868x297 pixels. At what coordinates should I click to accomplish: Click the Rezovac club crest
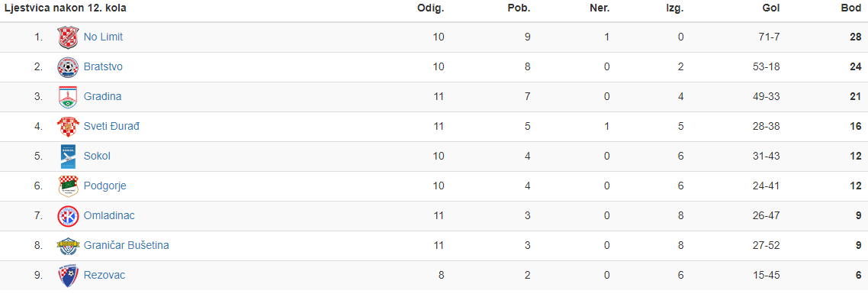[68, 276]
